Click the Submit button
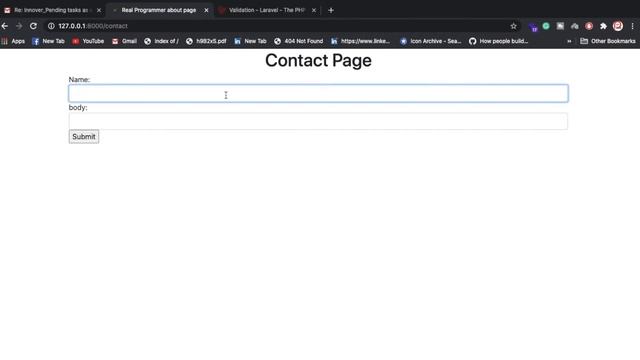Viewport: 640px width, 360px height. (x=84, y=137)
